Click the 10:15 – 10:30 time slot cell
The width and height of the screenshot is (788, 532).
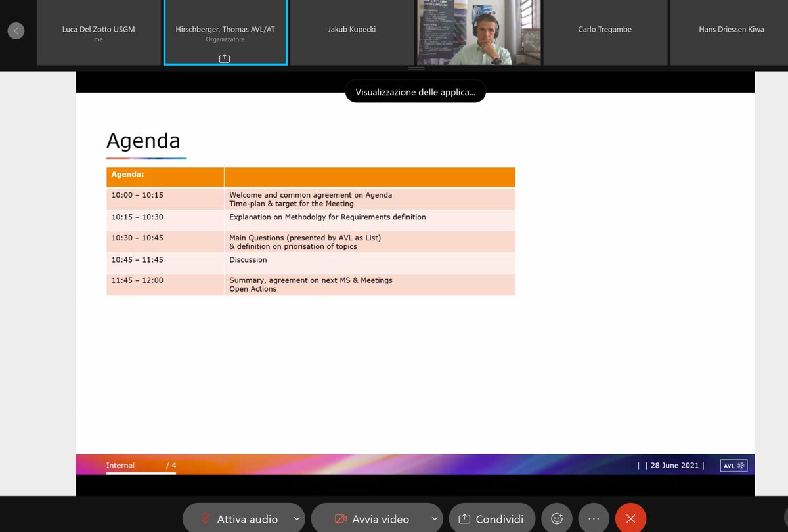point(165,220)
